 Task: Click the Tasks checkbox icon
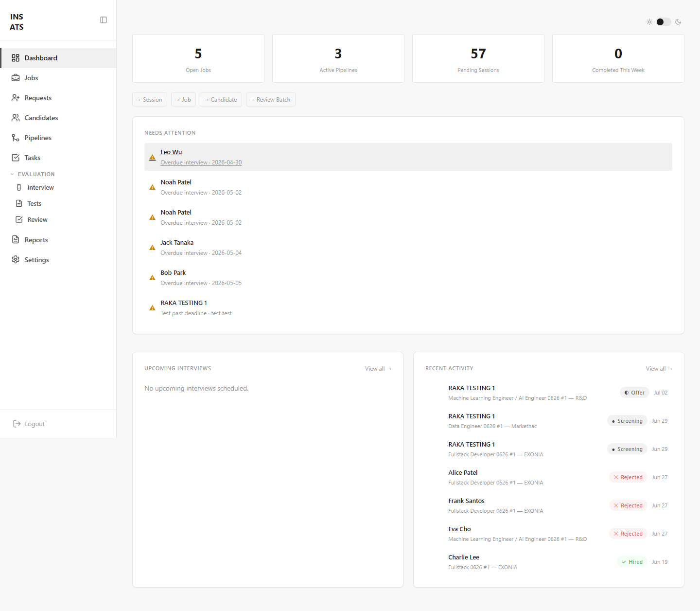pyautogui.click(x=16, y=158)
